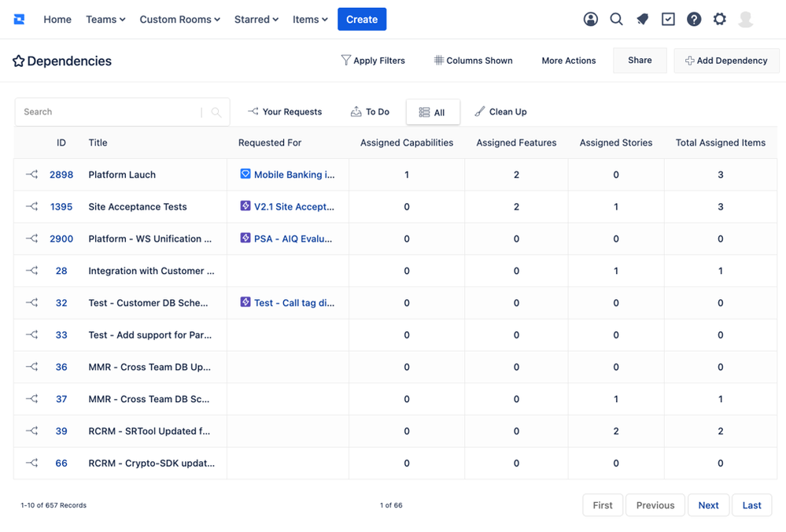Open the Starred dropdown menu

pyautogui.click(x=256, y=20)
